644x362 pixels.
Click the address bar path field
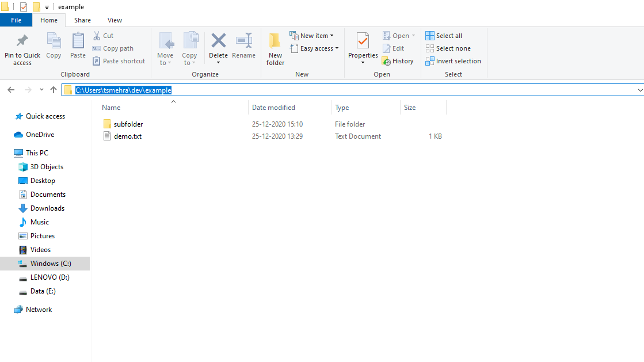tap(345, 90)
